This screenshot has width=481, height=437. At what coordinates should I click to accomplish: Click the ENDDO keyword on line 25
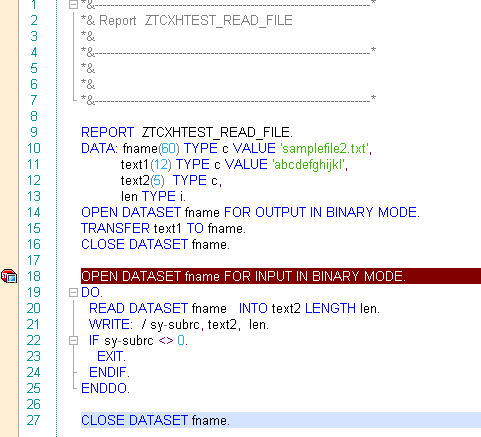pos(105,388)
